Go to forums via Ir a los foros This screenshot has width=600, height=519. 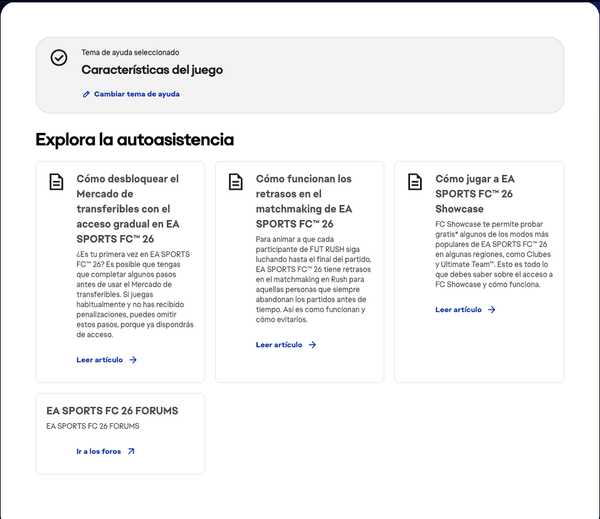click(x=98, y=452)
